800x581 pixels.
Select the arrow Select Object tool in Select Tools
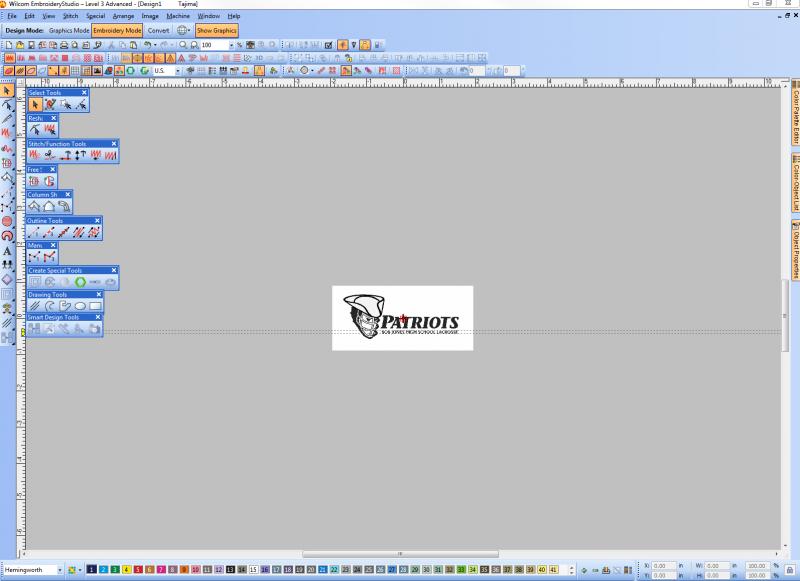point(35,105)
